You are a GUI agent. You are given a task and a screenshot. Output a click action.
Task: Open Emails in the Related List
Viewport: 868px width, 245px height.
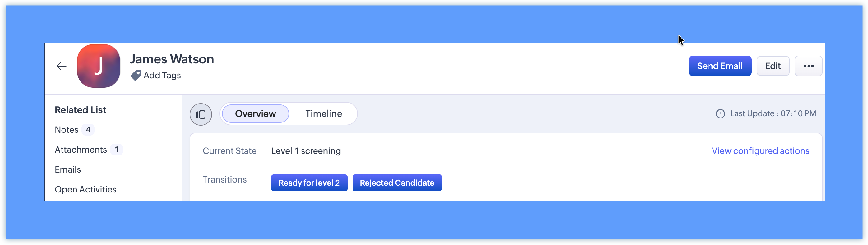[x=68, y=169]
